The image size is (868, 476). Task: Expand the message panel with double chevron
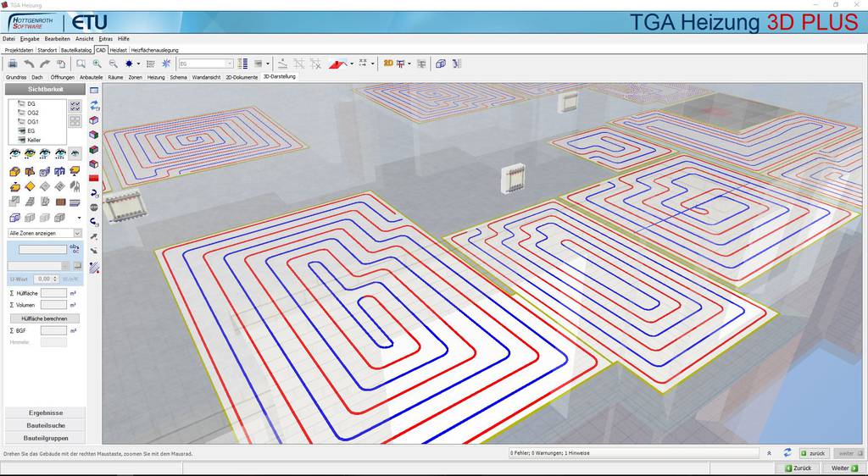click(x=769, y=453)
